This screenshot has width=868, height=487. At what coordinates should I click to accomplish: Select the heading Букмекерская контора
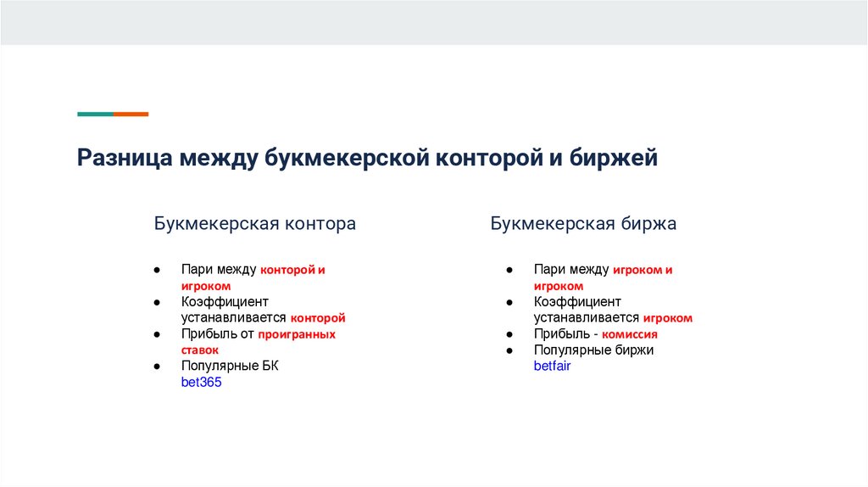pos(254,224)
